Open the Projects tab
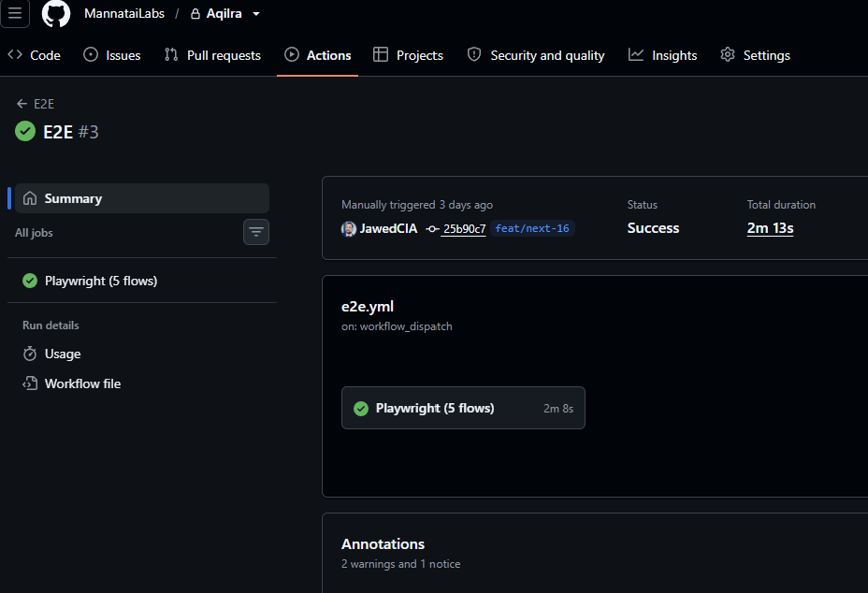This screenshot has height=593, width=868. coord(408,55)
